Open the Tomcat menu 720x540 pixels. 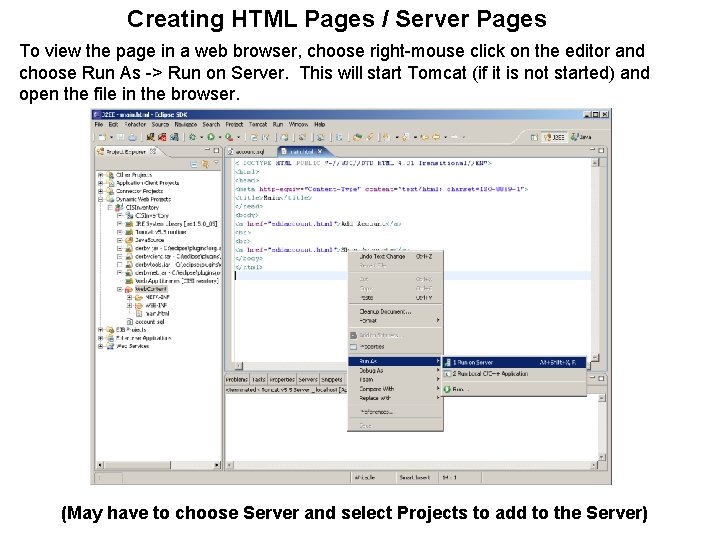click(258, 124)
